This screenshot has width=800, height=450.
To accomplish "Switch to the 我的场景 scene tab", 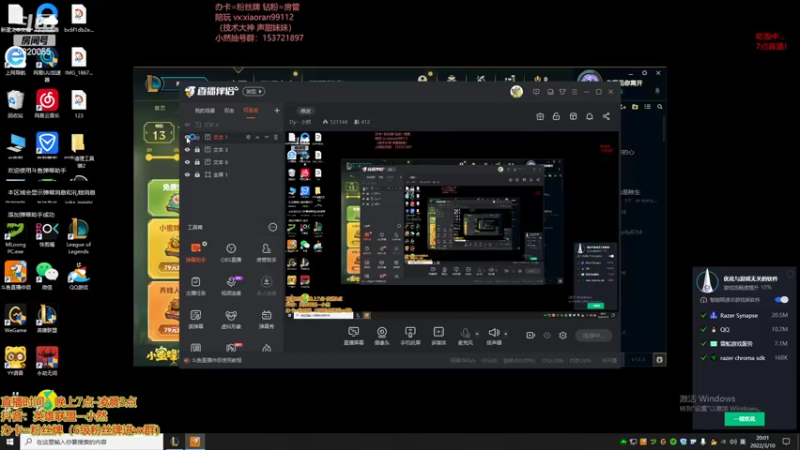I will point(205,111).
